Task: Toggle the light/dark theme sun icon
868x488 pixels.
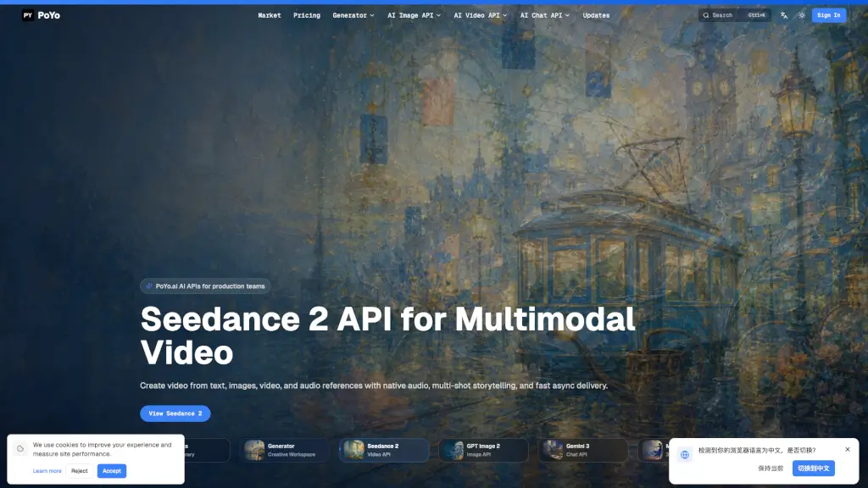Action: coord(802,15)
